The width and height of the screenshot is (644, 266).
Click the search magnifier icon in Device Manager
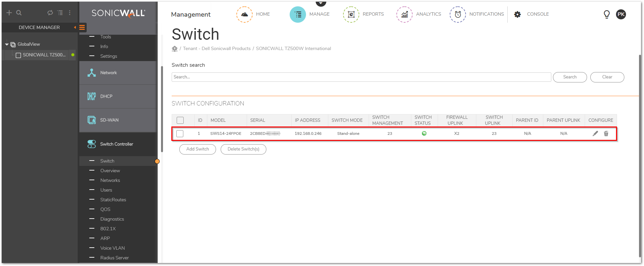(x=19, y=13)
